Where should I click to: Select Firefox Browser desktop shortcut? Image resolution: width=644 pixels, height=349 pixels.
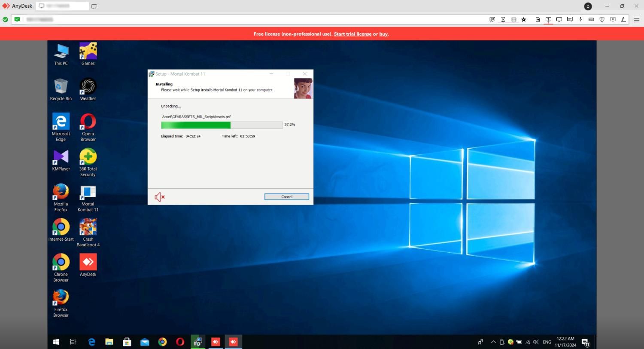(61, 303)
